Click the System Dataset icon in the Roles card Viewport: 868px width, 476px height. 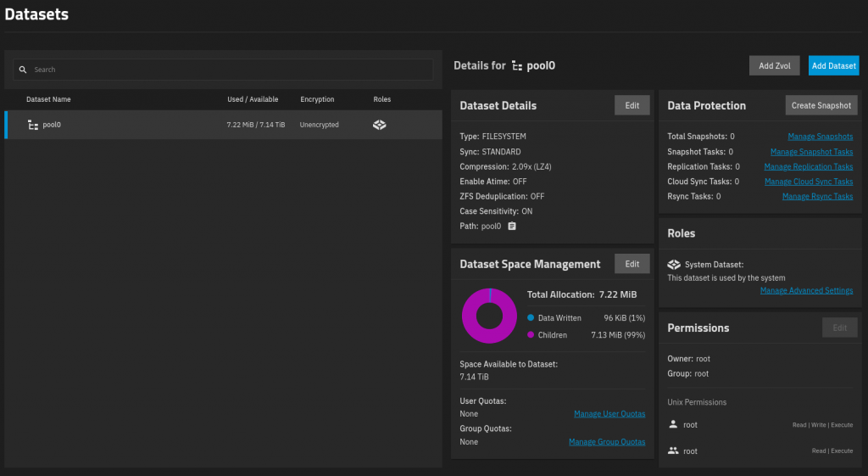click(x=674, y=265)
